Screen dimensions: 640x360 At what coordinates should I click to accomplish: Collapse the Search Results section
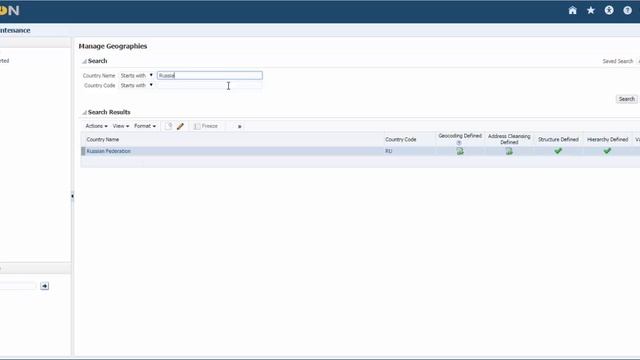point(84,112)
